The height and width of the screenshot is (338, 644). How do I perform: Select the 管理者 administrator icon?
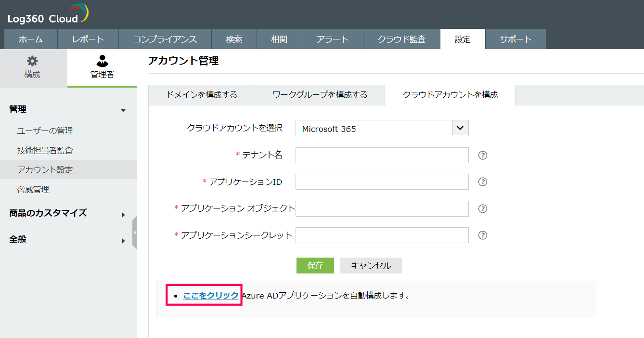point(102,65)
